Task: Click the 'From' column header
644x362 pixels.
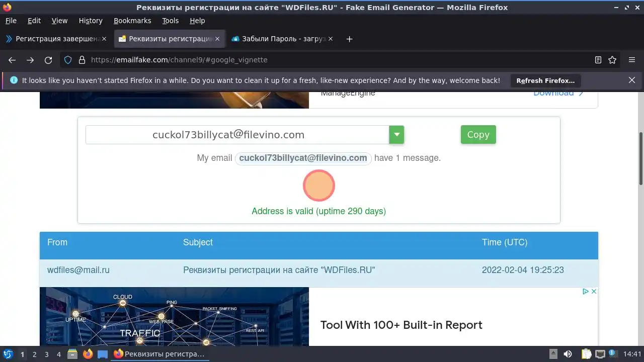Action: 57,242
